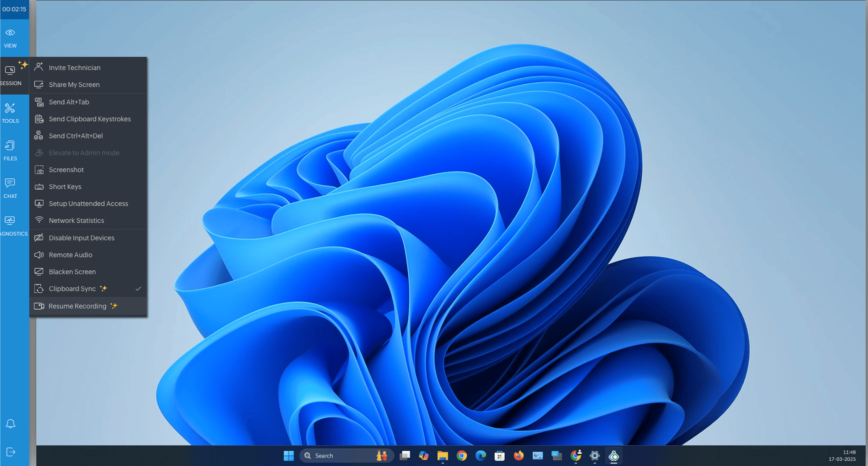Screen dimensions: 868x466
Task: Select Invite Technician menu entry
Action: (x=74, y=68)
